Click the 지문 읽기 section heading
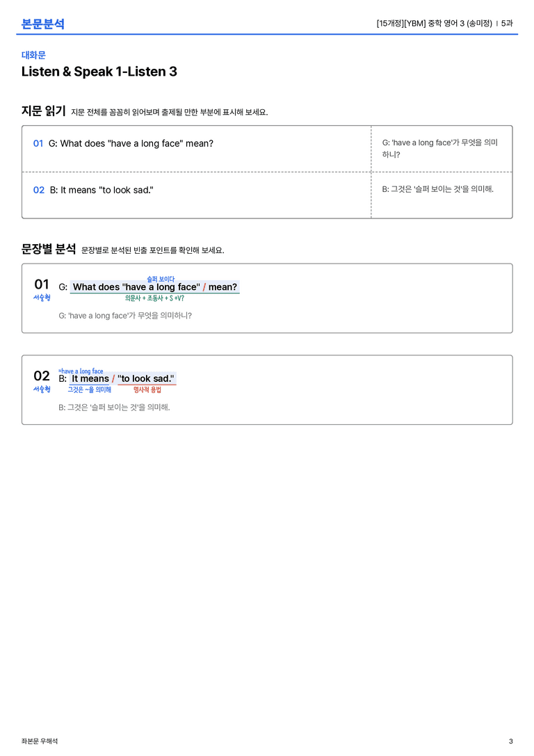 coord(43,111)
